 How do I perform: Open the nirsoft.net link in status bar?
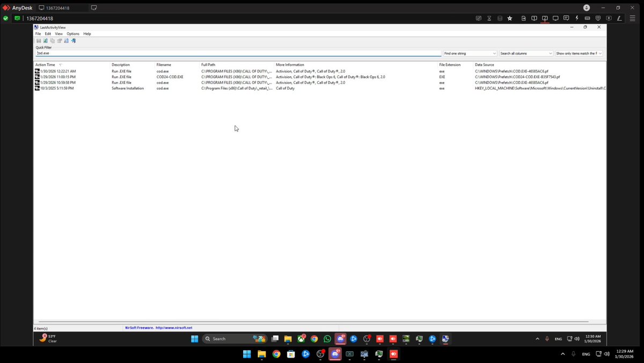pyautogui.click(x=173, y=328)
